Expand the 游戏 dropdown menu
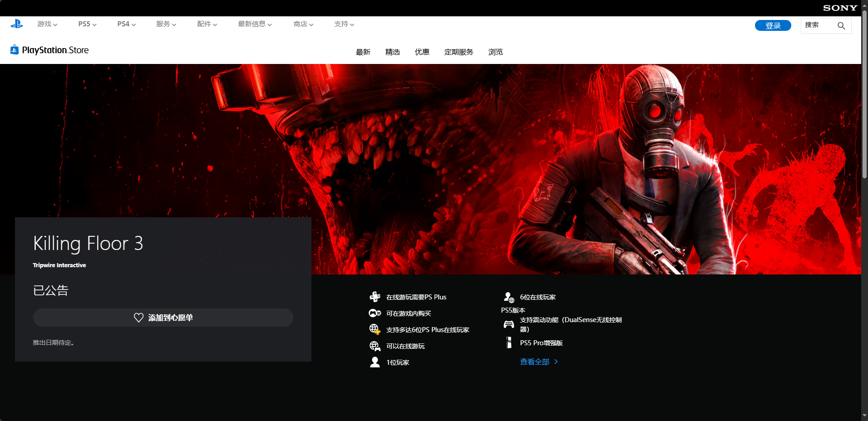This screenshot has width=868, height=421. pyautogui.click(x=47, y=24)
